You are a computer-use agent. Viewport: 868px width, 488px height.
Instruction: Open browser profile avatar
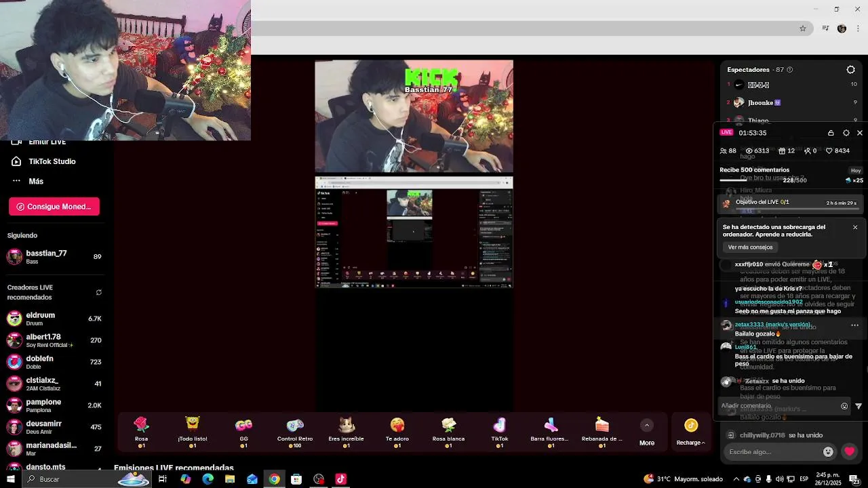pyautogui.click(x=842, y=28)
